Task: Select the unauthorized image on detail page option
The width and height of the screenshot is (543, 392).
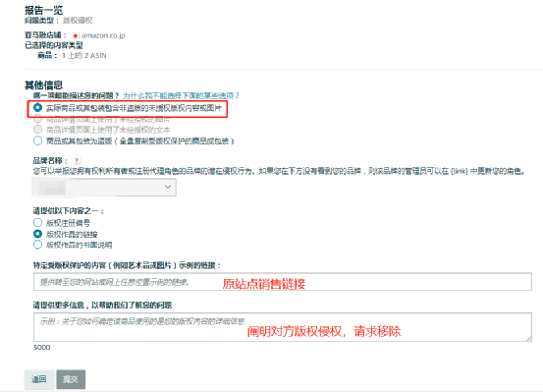Action: coord(37,119)
